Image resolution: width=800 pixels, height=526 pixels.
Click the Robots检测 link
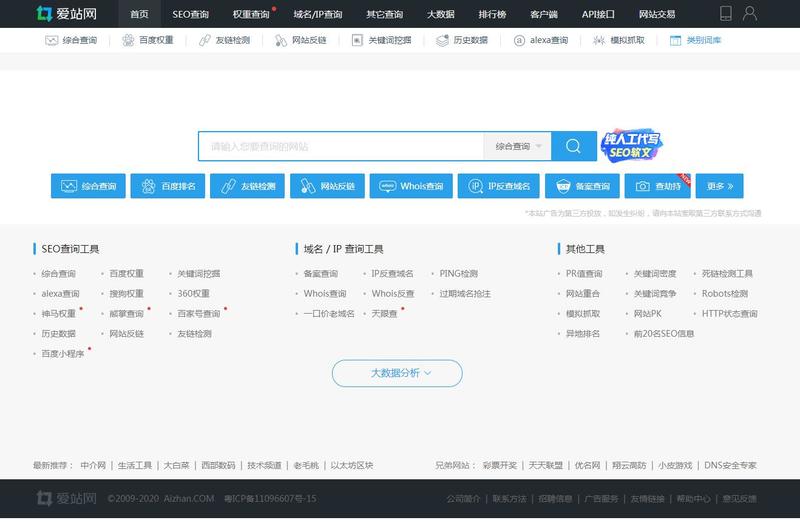pyautogui.click(x=724, y=294)
